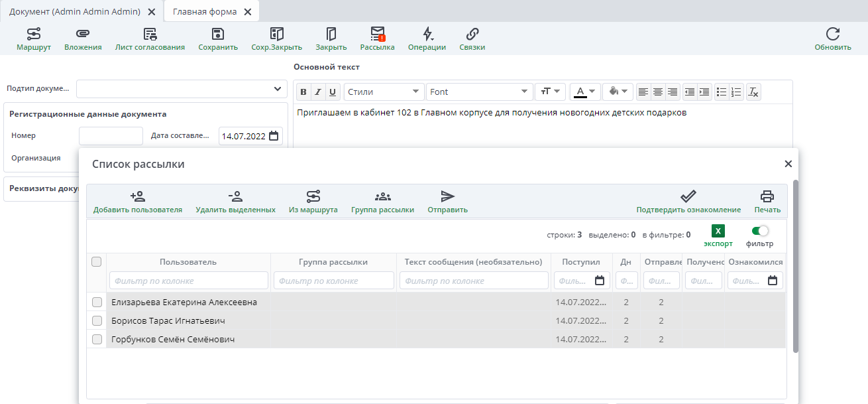Click into the Основной текст editor text
Image resolution: width=868 pixels, height=404 pixels.
492,113
